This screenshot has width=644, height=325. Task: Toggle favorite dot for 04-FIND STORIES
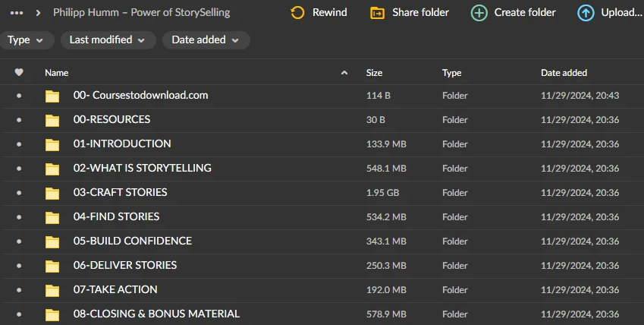[19, 217]
